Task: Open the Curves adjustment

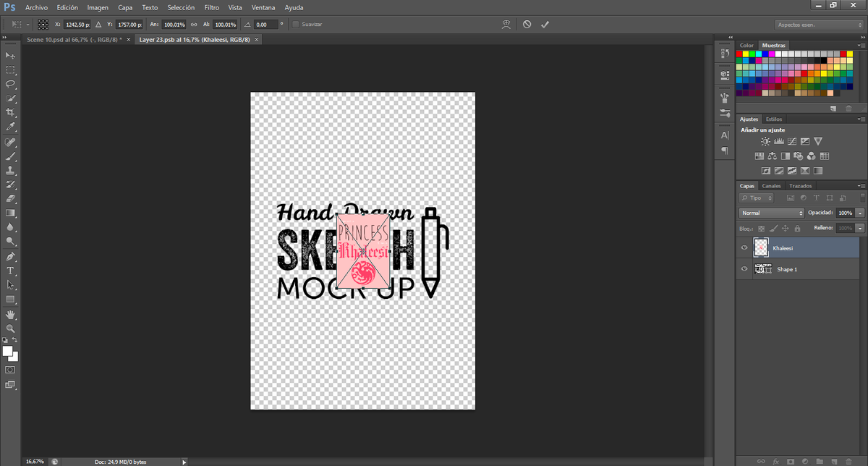Action: (791, 141)
